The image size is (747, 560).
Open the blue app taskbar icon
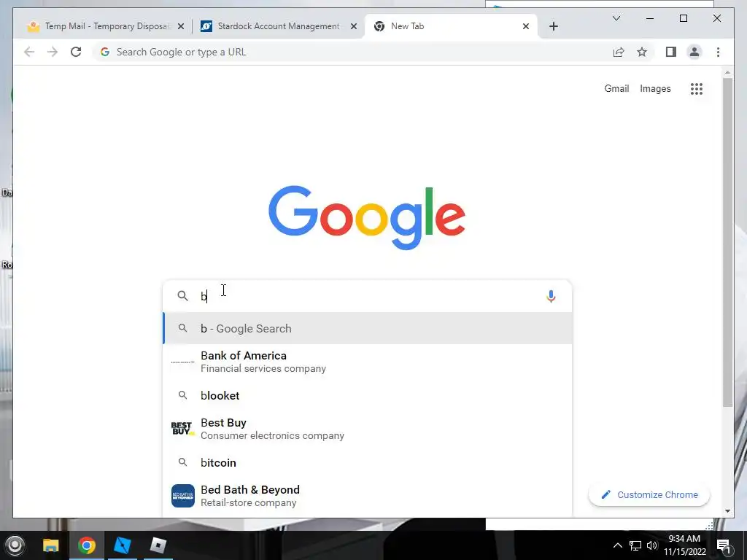point(122,545)
